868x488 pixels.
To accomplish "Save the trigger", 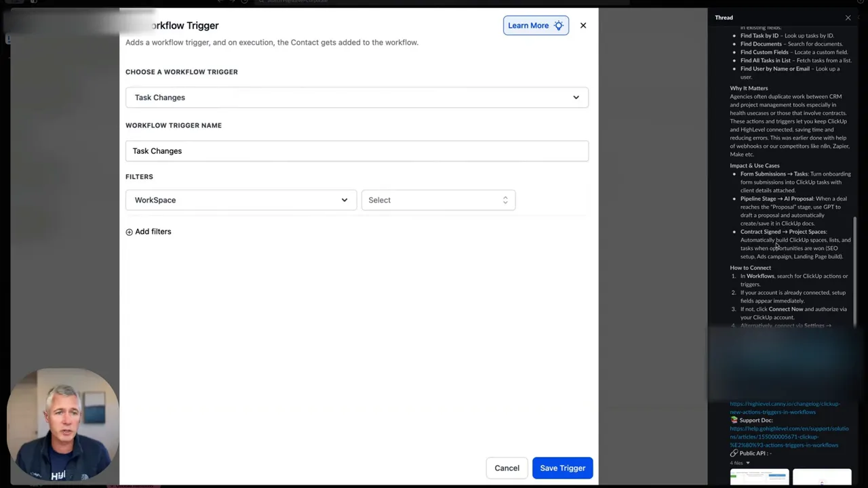I will (x=562, y=468).
